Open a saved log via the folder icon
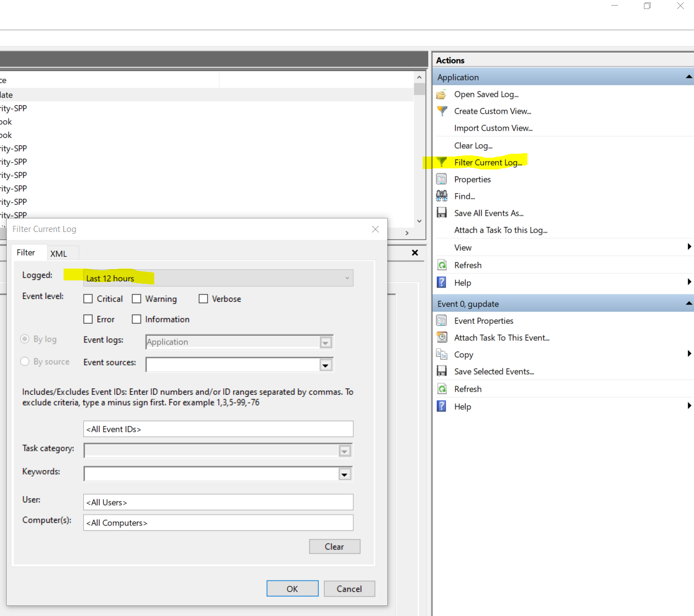The image size is (694, 616). coord(441,94)
